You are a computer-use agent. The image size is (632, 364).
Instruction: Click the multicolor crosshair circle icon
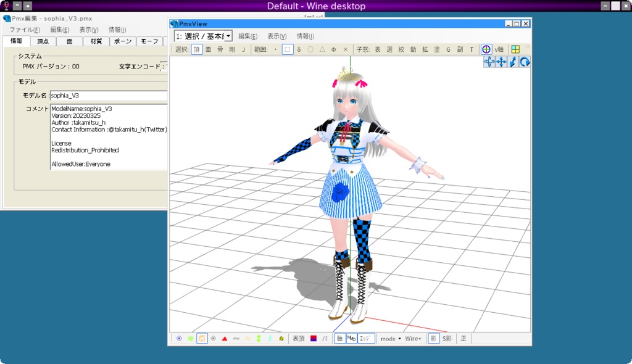click(486, 49)
